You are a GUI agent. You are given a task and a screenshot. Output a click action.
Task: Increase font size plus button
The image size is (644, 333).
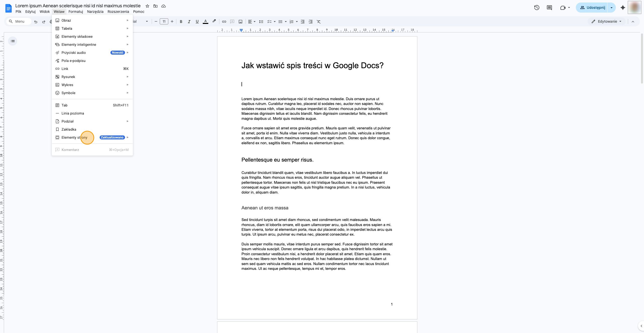pos(172,22)
